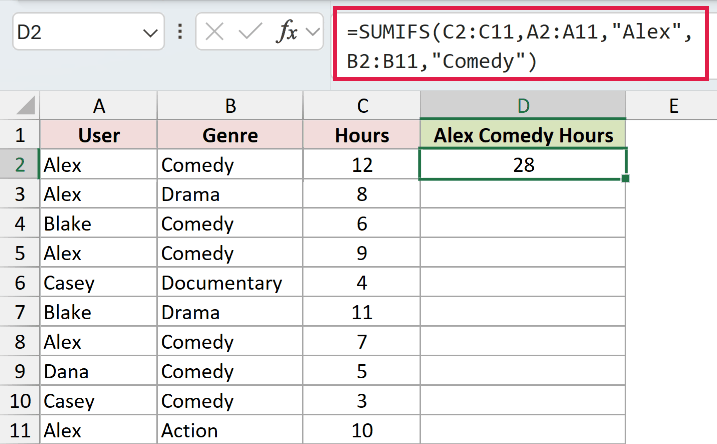717x444 pixels.
Task: Select the Casey cell in row 6
Action: click(99, 283)
